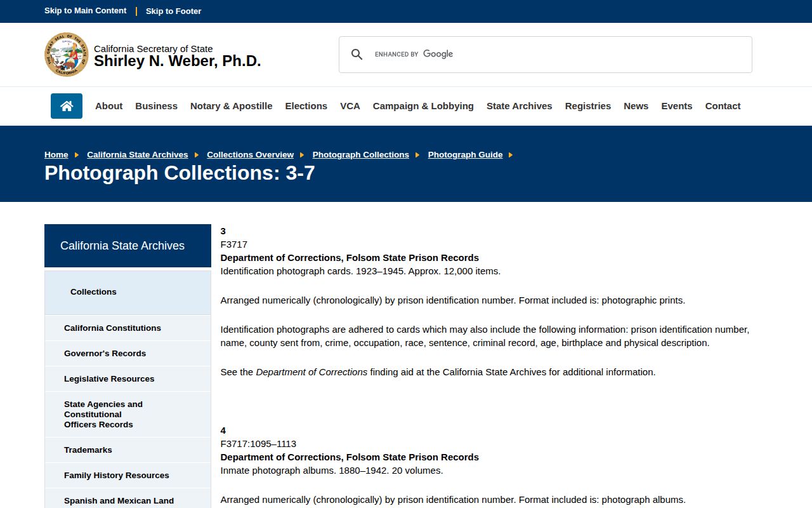Click Shirley N. Weber, Ph.D. title
812x508 pixels.
click(177, 61)
